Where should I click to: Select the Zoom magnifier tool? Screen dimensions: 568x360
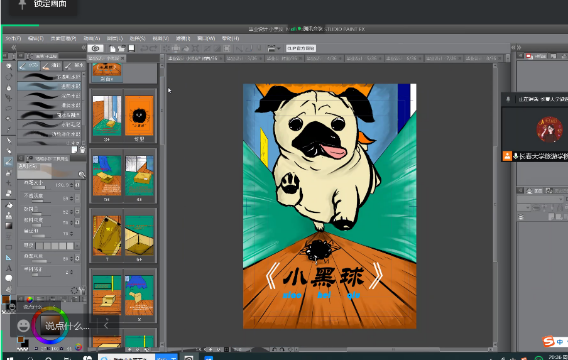click(9, 66)
